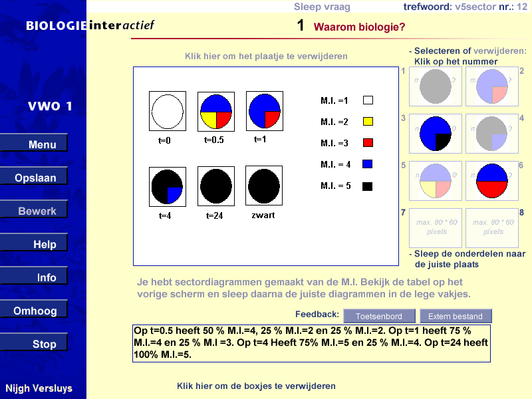532x399 pixels.
Task: Select the gray placeholder diagram in slot 1
Action: 435,86
